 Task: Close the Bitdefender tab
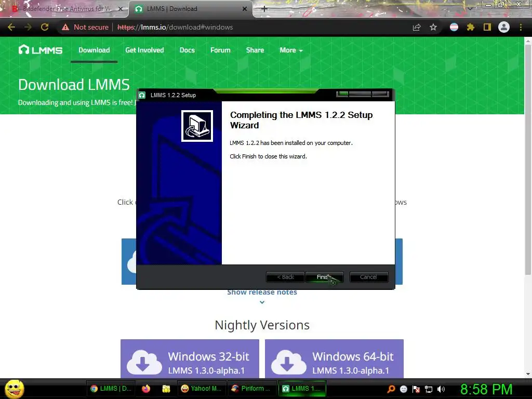(121, 9)
